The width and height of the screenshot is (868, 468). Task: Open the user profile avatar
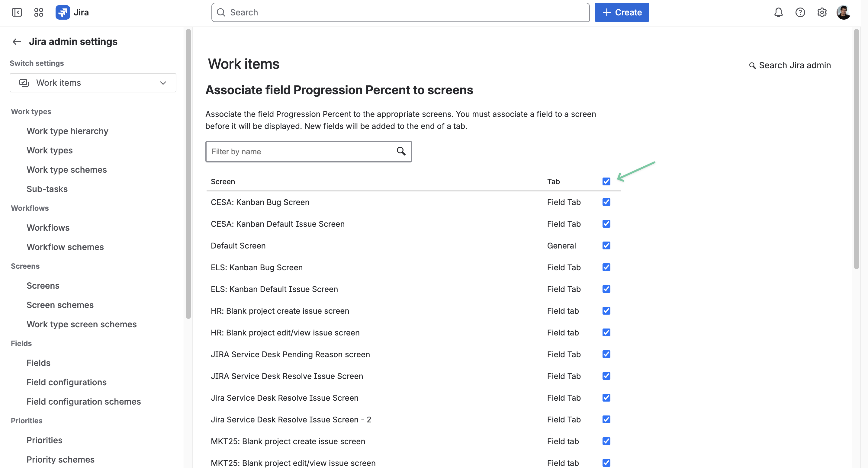pyautogui.click(x=844, y=12)
